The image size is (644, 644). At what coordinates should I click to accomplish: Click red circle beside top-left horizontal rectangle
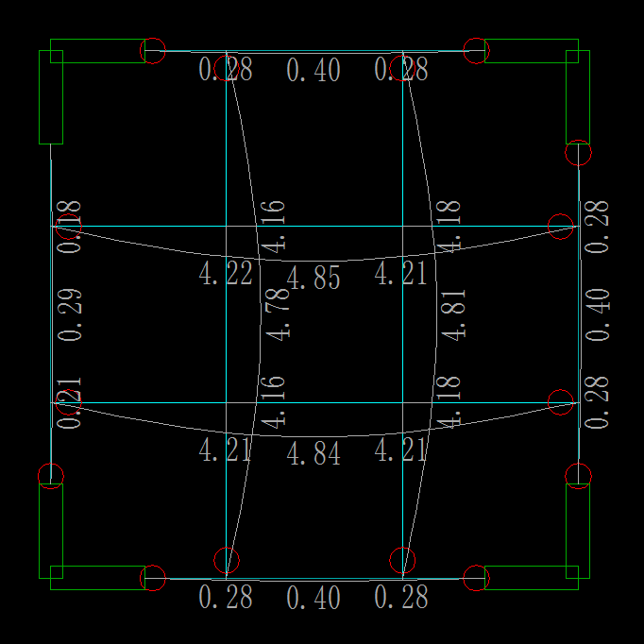[x=153, y=51]
